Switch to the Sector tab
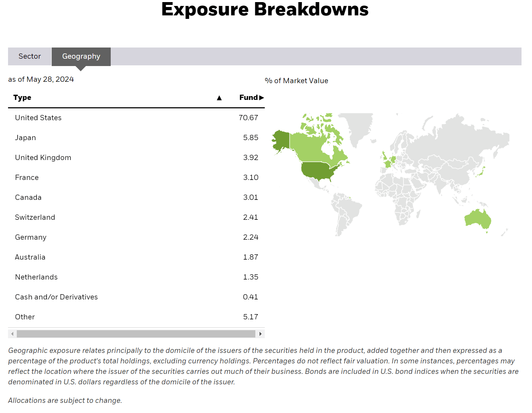The width and height of the screenshot is (532, 413). (29, 56)
